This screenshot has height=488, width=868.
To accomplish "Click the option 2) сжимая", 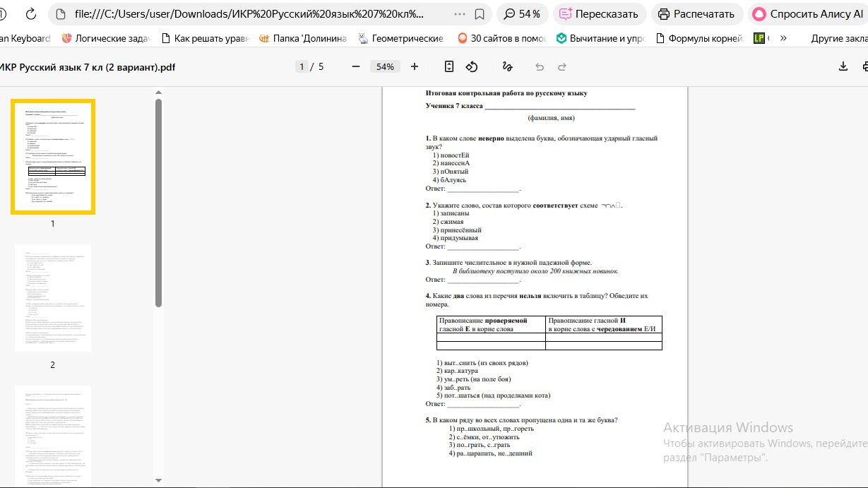I will pyautogui.click(x=448, y=221).
